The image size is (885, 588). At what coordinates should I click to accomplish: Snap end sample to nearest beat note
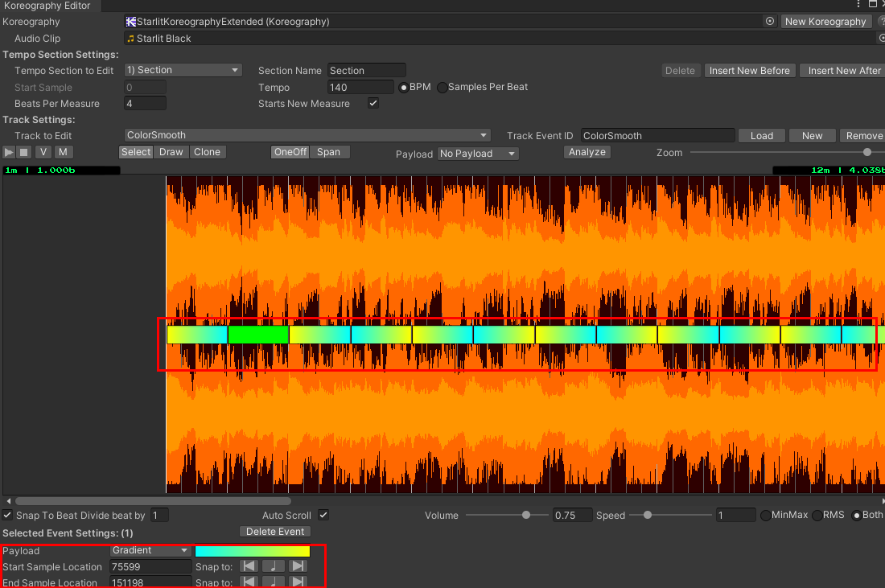pyautogui.click(x=274, y=582)
